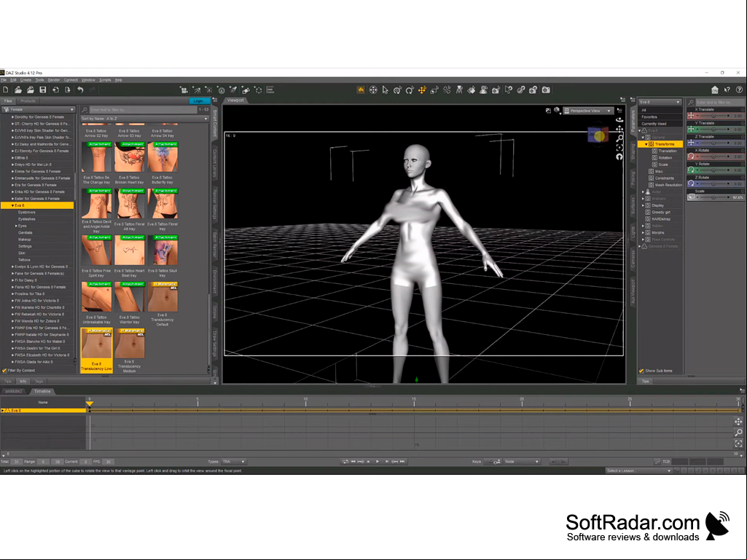This screenshot has width=747, height=560.
Task: Click the Scale slider
Action: [715, 197]
